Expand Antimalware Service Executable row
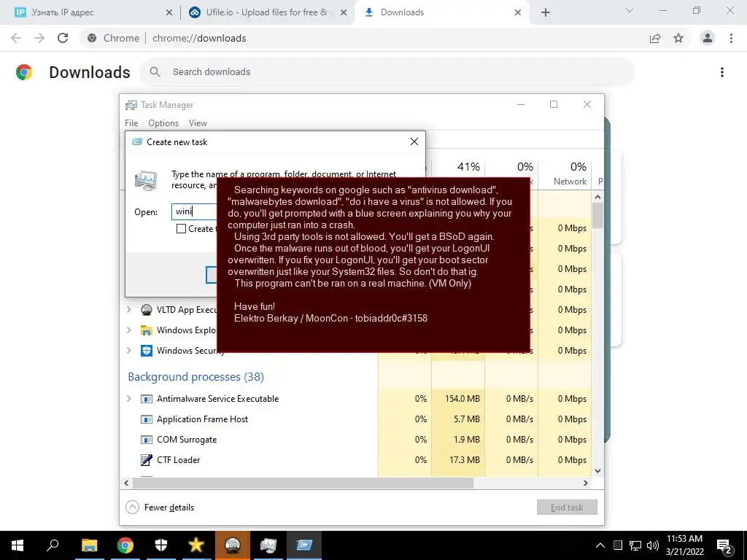This screenshot has width=747, height=560. click(x=129, y=399)
